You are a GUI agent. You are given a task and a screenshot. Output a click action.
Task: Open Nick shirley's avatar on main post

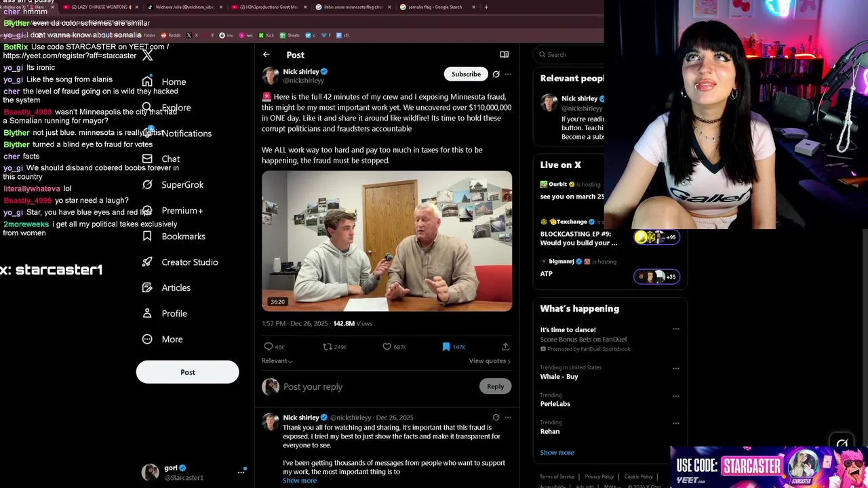271,75
